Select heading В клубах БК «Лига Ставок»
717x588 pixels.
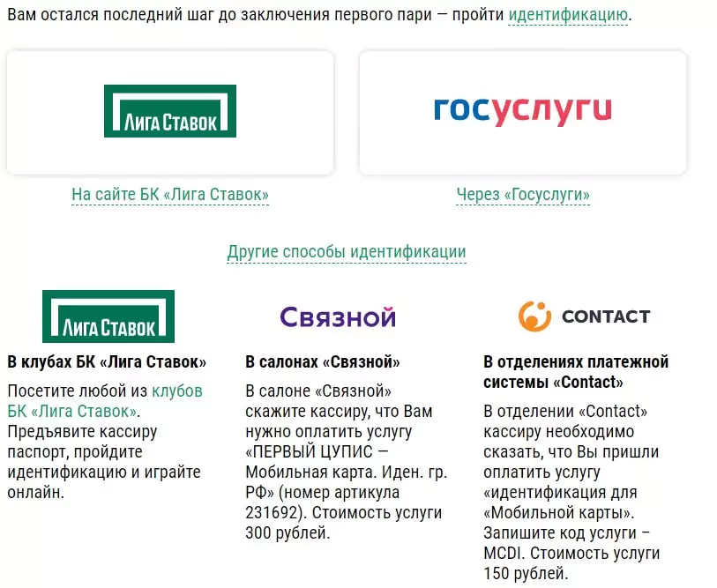point(107,361)
